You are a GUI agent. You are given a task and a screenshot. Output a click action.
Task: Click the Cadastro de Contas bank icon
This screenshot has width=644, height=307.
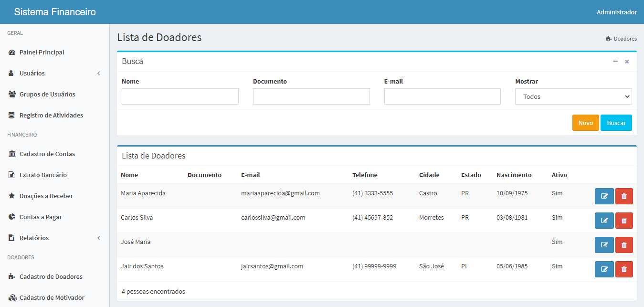pos(12,154)
